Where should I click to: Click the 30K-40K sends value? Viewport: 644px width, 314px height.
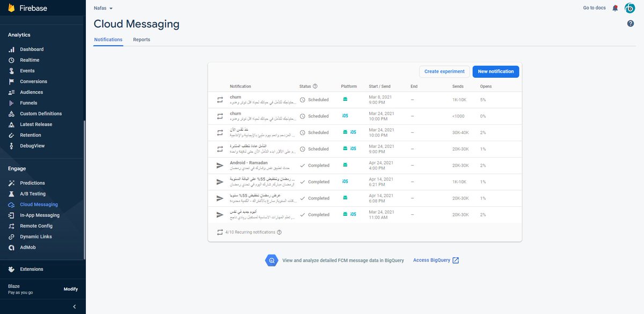[x=460, y=133]
